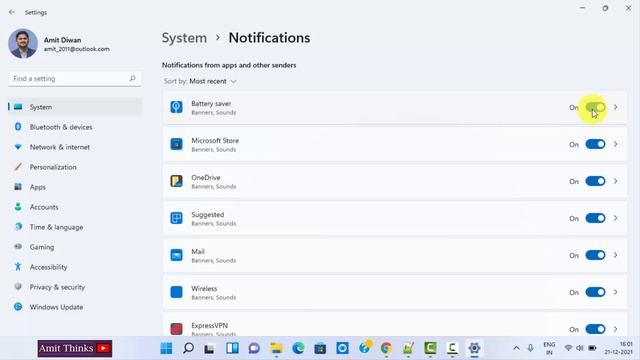
Task: Launch Microsoft Edge from the taskbar
Action: (298, 348)
